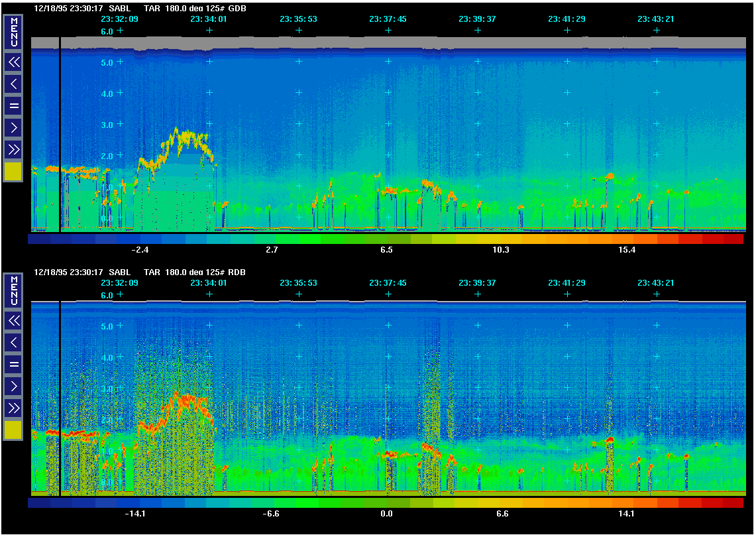Step forward with RDB single-right arrow
This screenshot has width=756, height=537.
coord(13,385)
